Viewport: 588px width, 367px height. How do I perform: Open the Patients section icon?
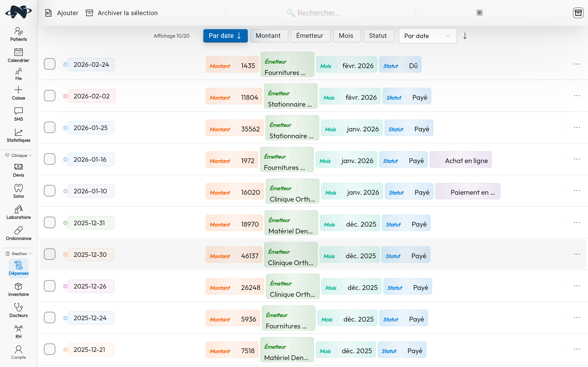click(18, 31)
